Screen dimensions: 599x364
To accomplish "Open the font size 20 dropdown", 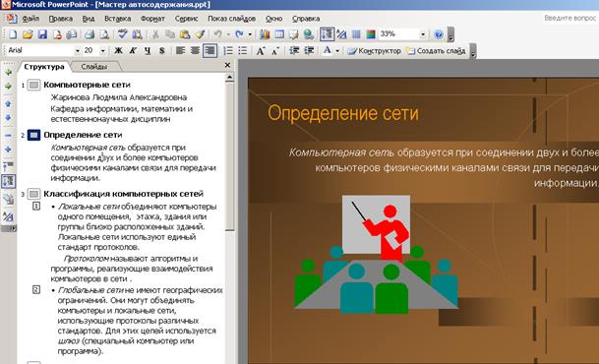I will point(102,50).
